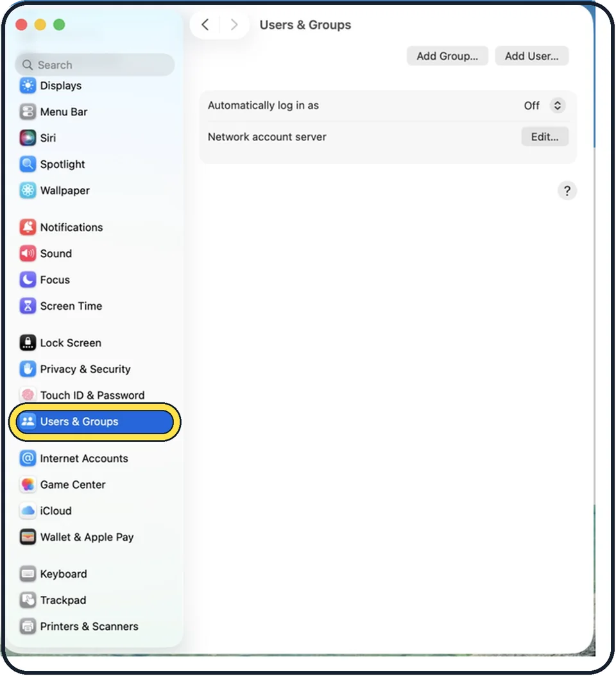Select the Spotlight label

[62, 164]
